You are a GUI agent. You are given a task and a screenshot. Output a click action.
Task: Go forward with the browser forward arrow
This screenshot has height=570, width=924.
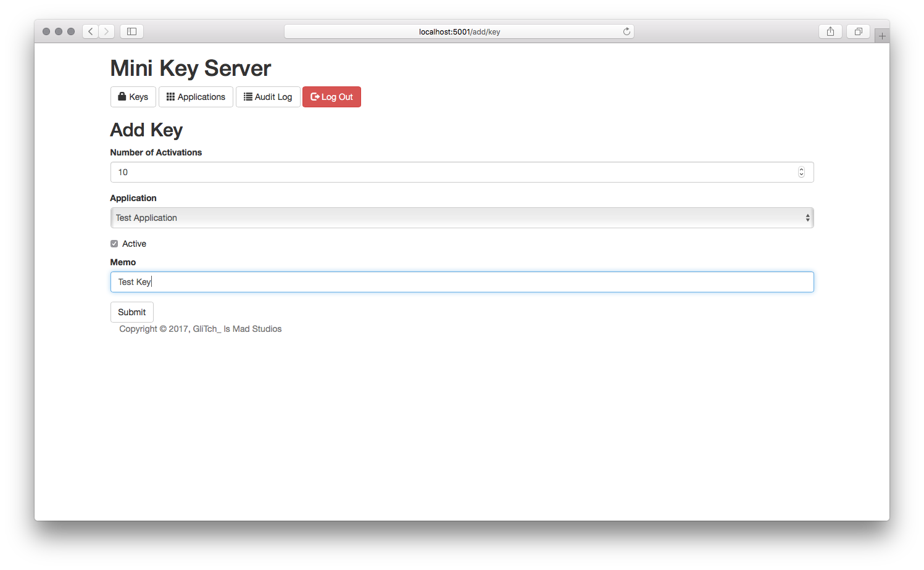(x=107, y=31)
